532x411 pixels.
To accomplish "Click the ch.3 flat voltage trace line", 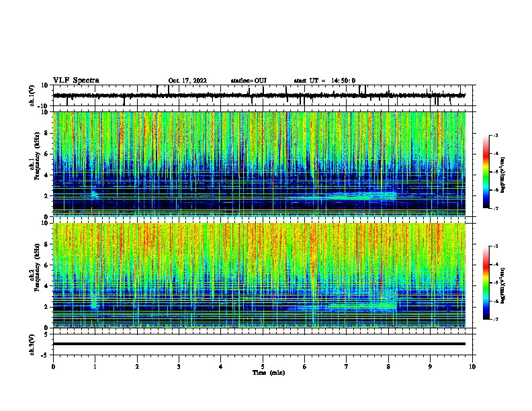I will pyautogui.click(x=259, y=344).
